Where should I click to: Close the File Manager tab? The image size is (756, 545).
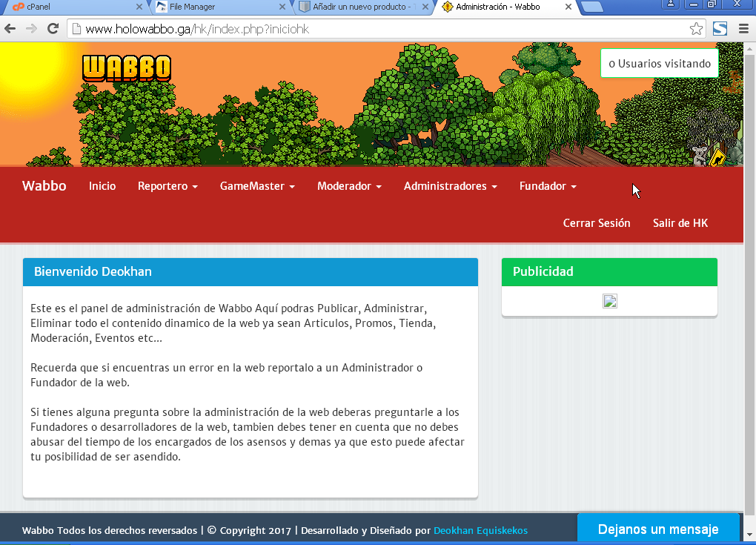(x=282, y=7)
